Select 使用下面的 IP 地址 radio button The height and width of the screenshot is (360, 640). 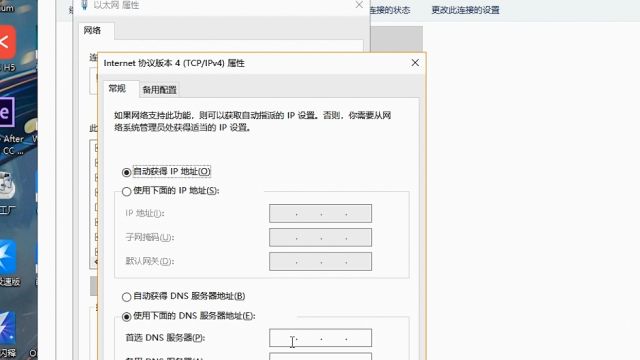pyautogui.click(x=126, y=191)
